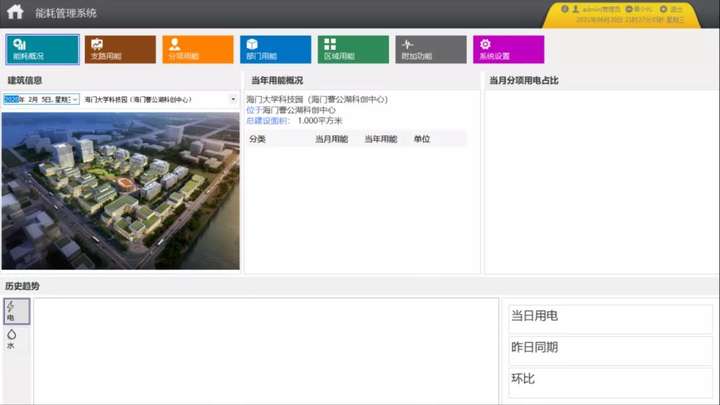The width and height of the screenshot is (720, 405).
Task: Click the 当月分项用电占比 panel title
Action: [524, 80]
